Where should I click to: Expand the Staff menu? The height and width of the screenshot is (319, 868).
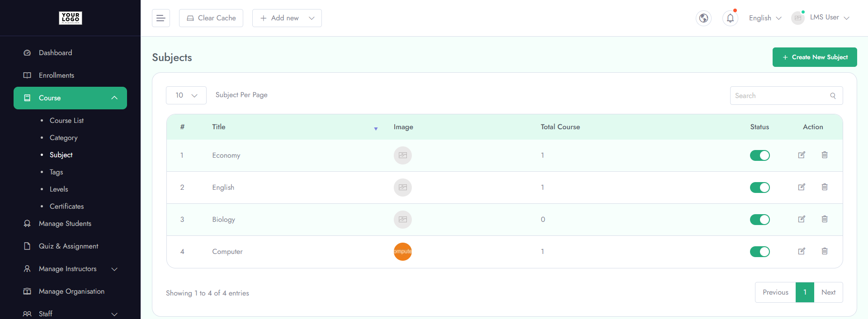click(x=70, y=314)
